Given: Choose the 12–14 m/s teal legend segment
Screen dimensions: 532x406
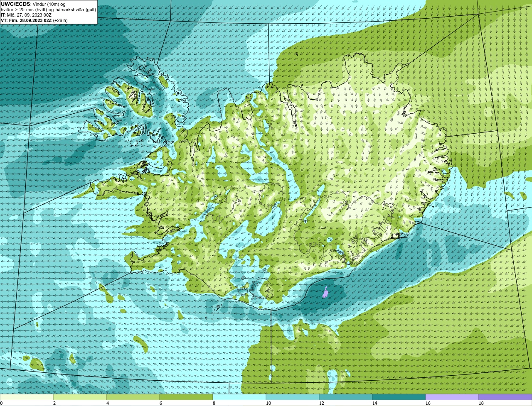Looking at the screenshot, I should (x=346, y=397).
